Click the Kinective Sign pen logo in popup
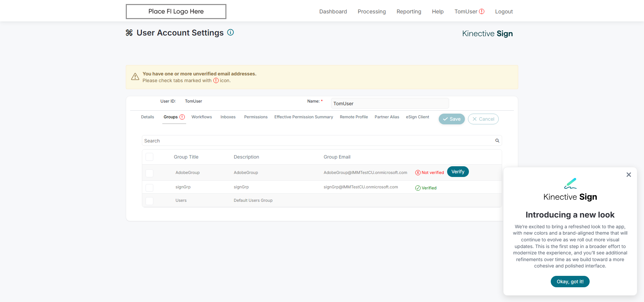This screenshot has height=302, width=644. click(570, 184)
